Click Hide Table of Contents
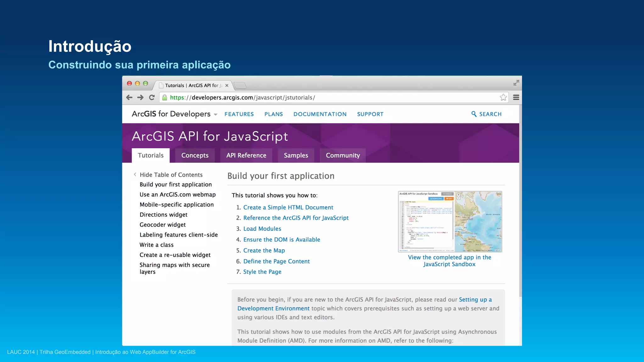Screen dimensions: 644x362 pos(171,175)
